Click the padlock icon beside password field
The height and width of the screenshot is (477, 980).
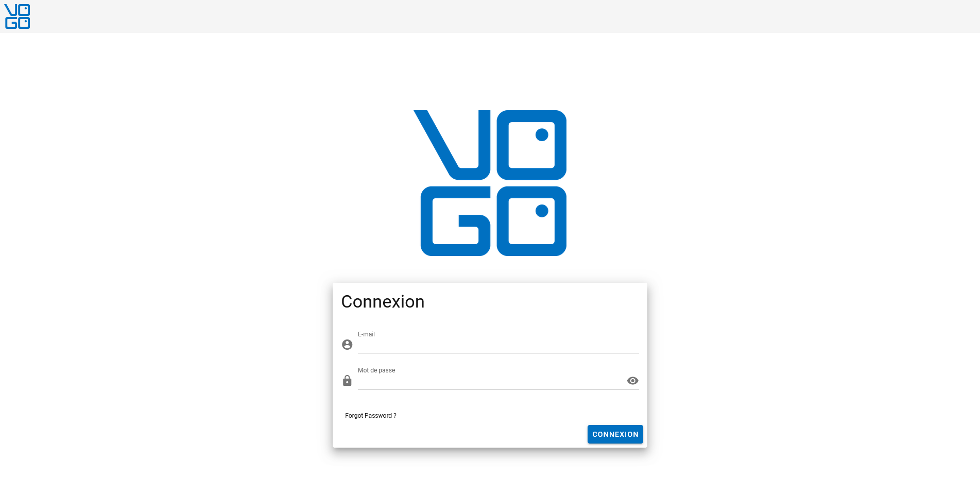[347, 381]
